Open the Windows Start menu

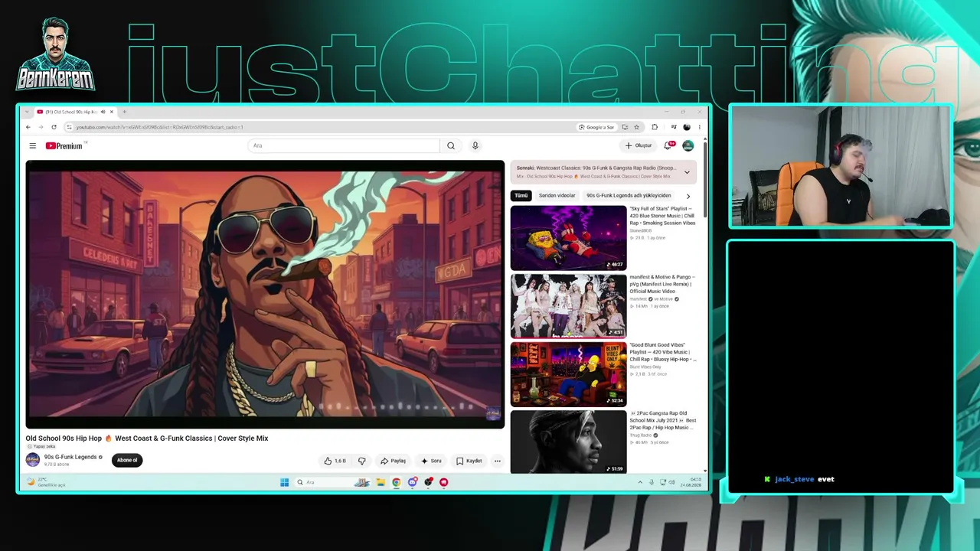click(285, 482)
